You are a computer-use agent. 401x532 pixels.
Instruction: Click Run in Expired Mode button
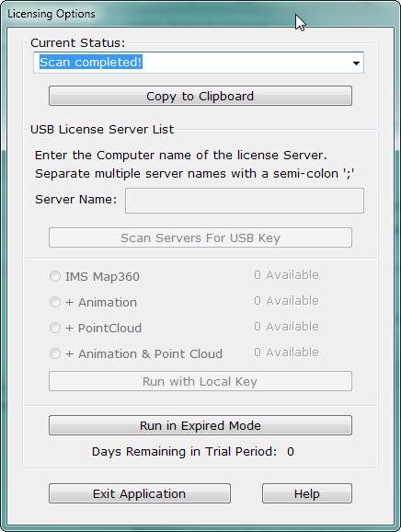click(x=200, y=425)
